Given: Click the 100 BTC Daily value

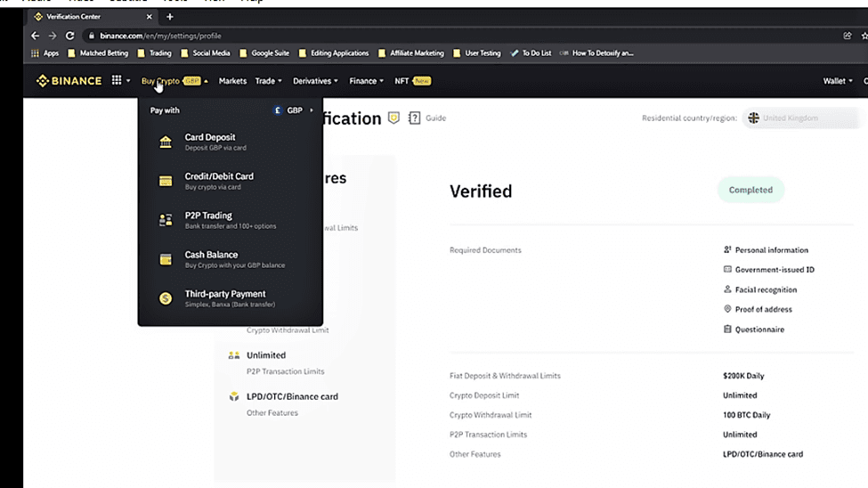Looking at the screenshot, I should (x=746, y=415).
